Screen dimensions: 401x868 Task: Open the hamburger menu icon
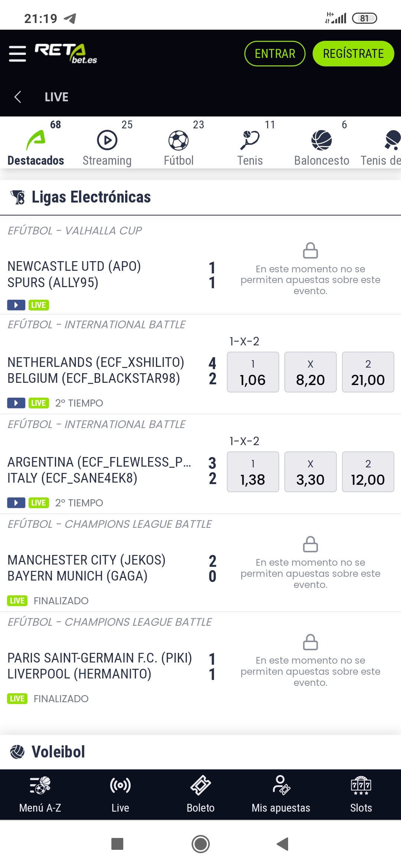17,54
